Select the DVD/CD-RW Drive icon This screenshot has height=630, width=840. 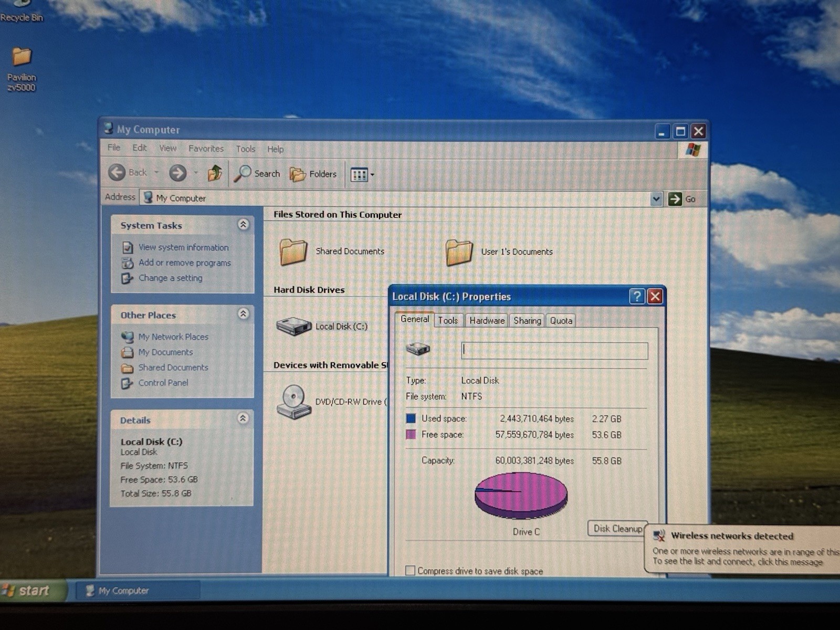tap(293, 402)
